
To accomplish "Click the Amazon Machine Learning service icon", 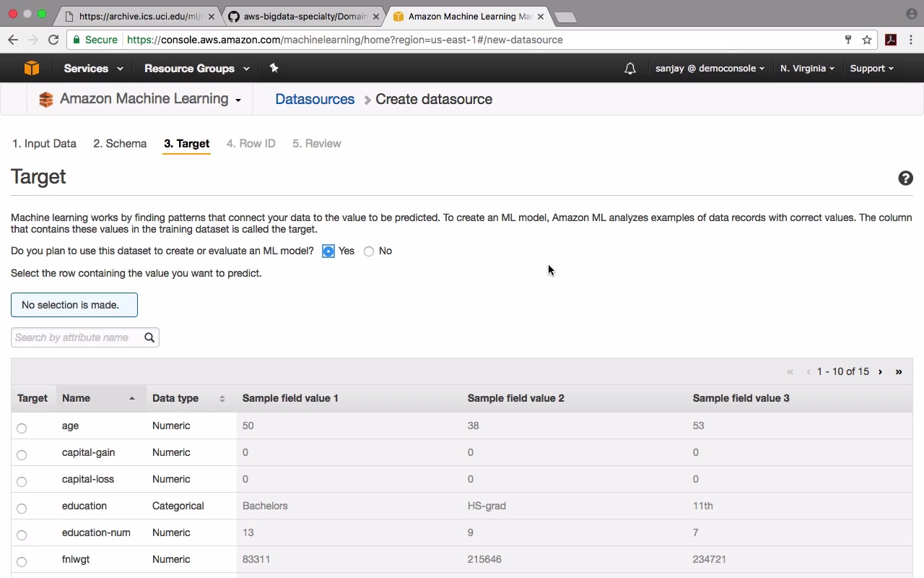I will click(x=46, y=100).
